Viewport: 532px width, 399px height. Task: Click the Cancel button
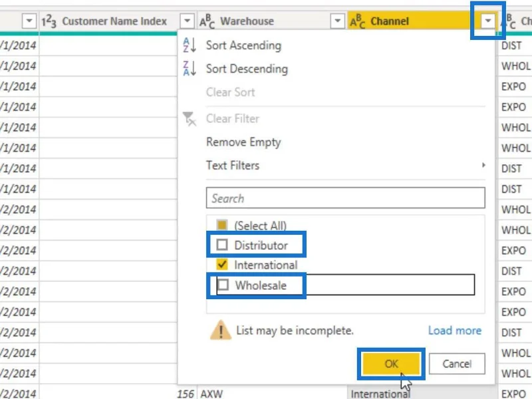(457, 364)
